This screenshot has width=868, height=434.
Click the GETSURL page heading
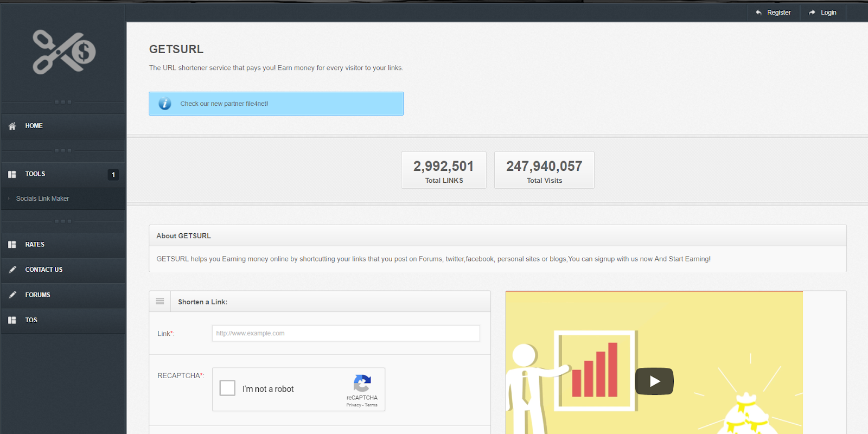click(176, 49)
